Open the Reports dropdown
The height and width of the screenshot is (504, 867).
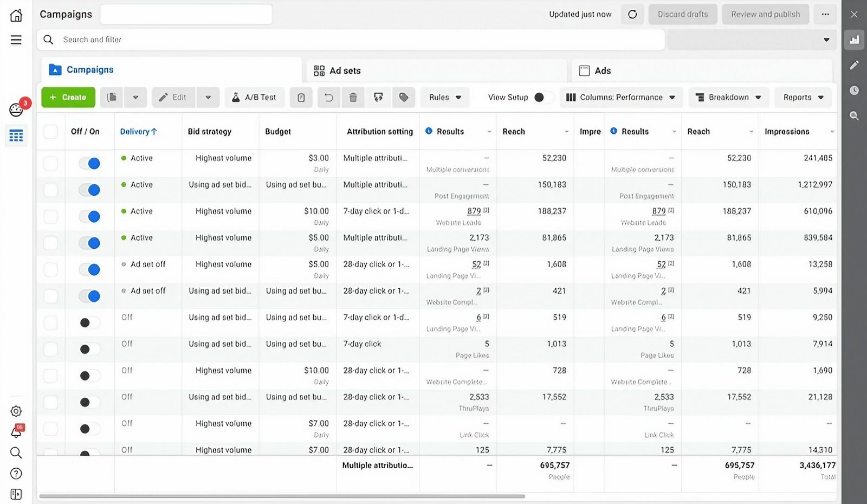pyautogui.click(x=803, y=97)
